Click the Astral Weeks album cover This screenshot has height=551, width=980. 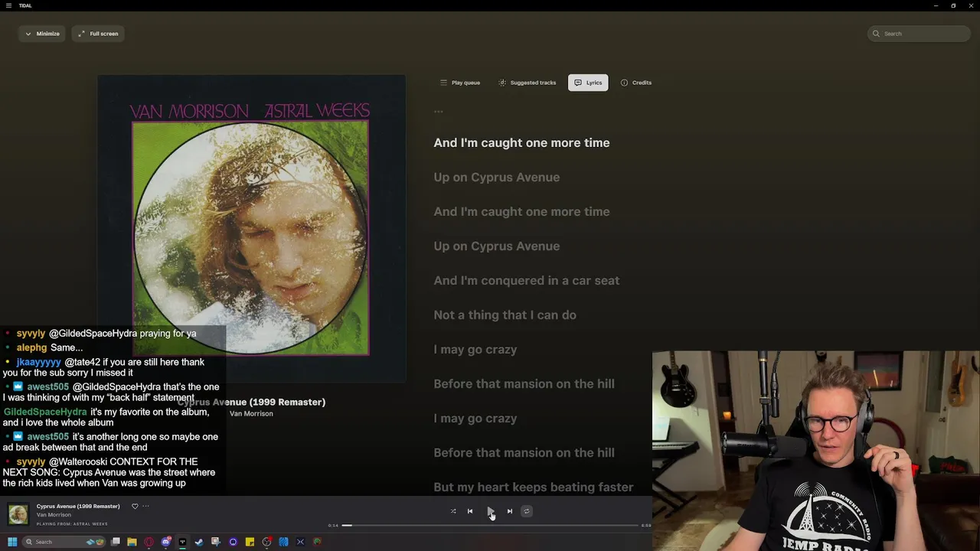click(251, 229)
